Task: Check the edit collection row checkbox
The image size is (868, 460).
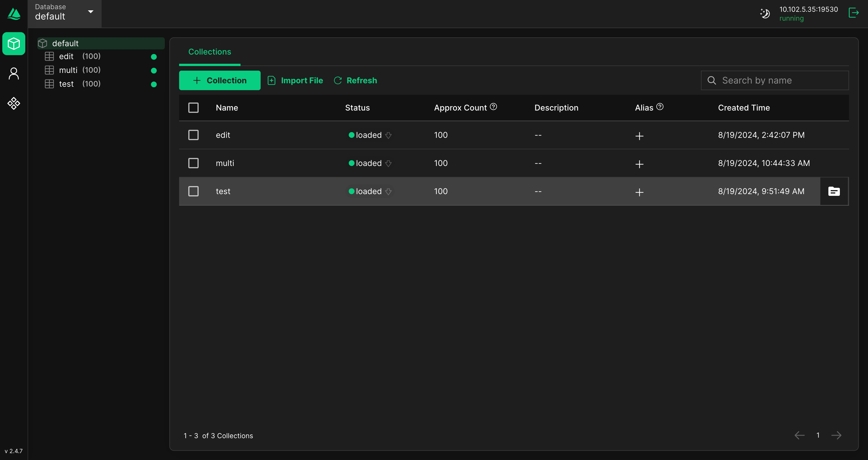Action: (x=193, y=135)
